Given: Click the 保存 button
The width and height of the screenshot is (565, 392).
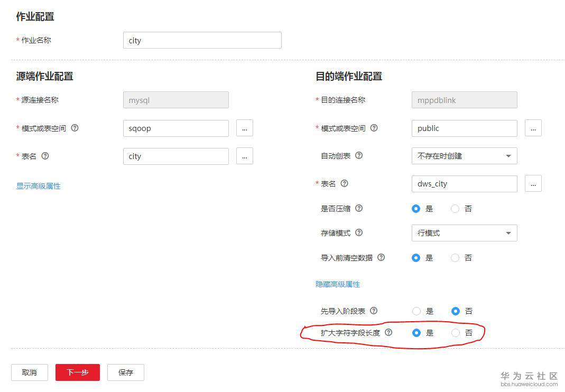Looking at the screenshot, I should point(125,372).
